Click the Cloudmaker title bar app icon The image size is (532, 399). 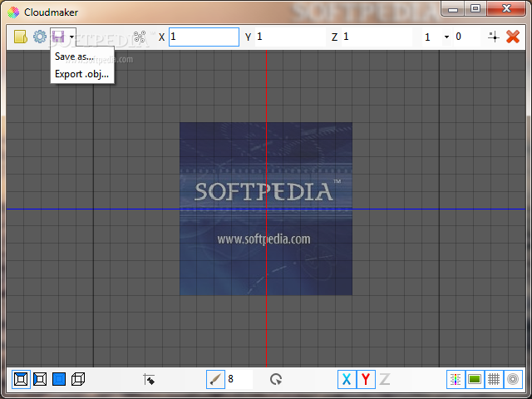pyautogui.click(x=13, y=12)
